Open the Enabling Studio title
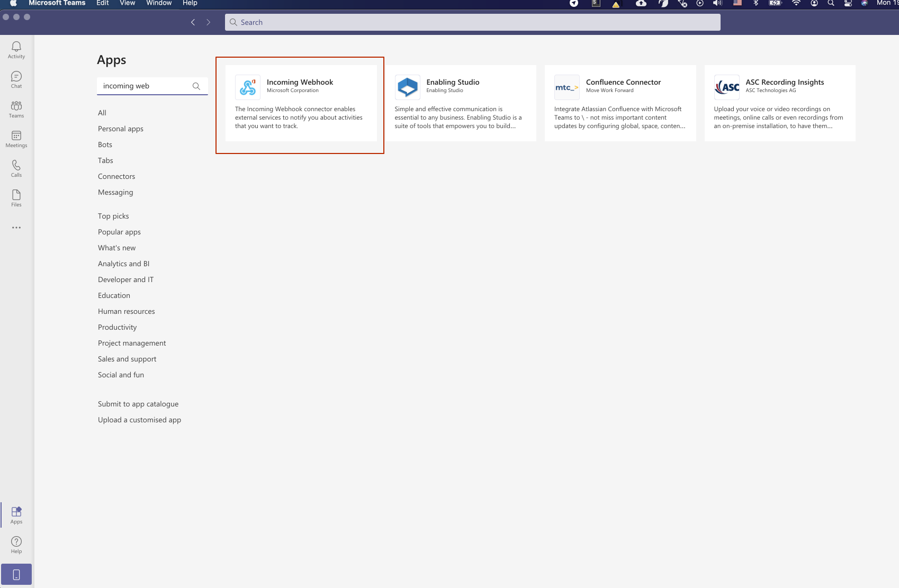 [453, 82]
